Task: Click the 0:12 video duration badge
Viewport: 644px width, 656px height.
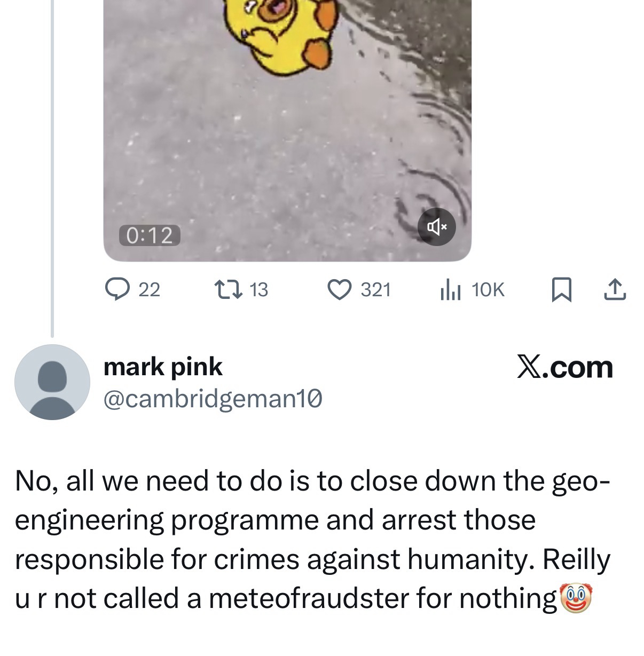Action: coord(150,235)
